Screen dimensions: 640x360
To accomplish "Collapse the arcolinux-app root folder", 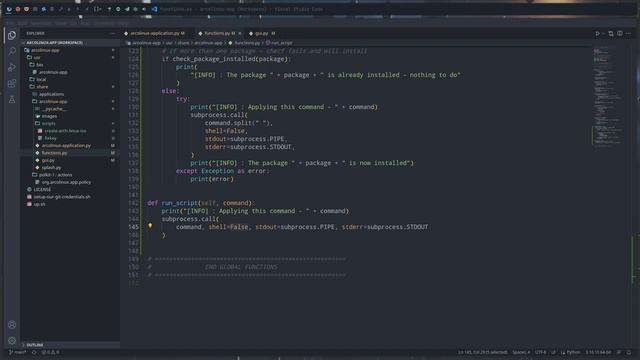I will [71, 50].
